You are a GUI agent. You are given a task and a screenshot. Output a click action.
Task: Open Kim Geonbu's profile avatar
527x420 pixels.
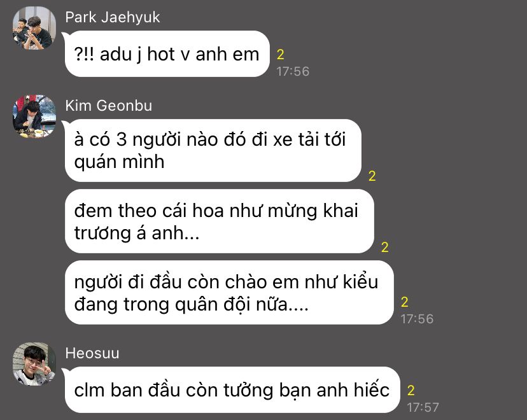[x=34, y=116]
